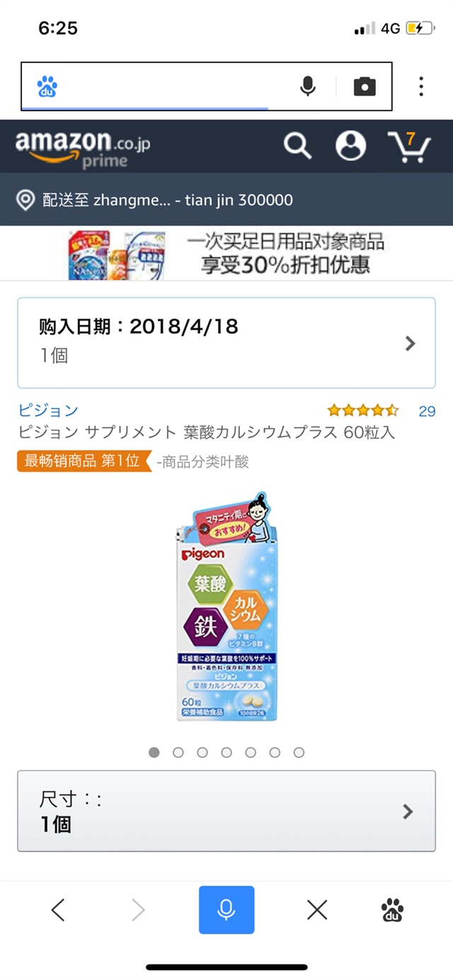Expand the purchase date 2018/4/18 details
453x980 pixels.
(x=226, y=343)
